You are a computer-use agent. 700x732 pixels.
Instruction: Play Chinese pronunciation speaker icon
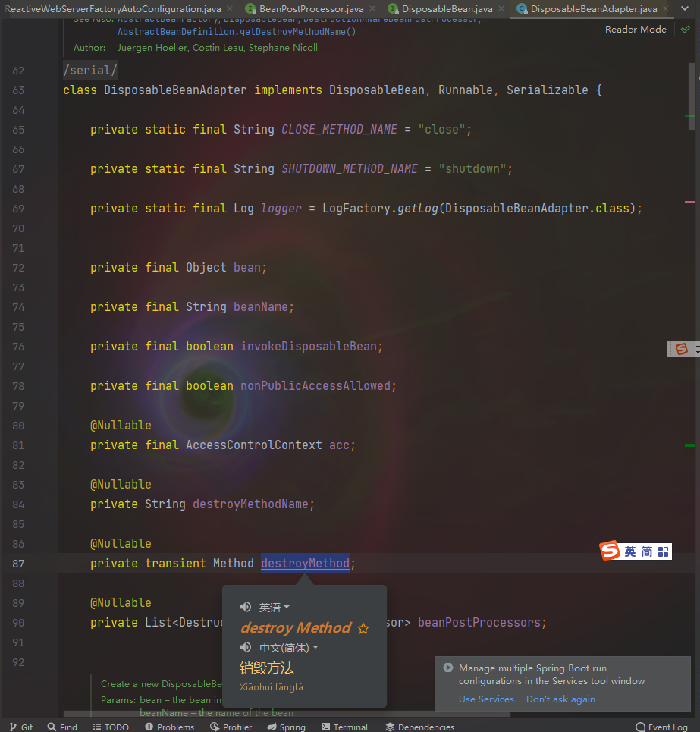point(246,647)
